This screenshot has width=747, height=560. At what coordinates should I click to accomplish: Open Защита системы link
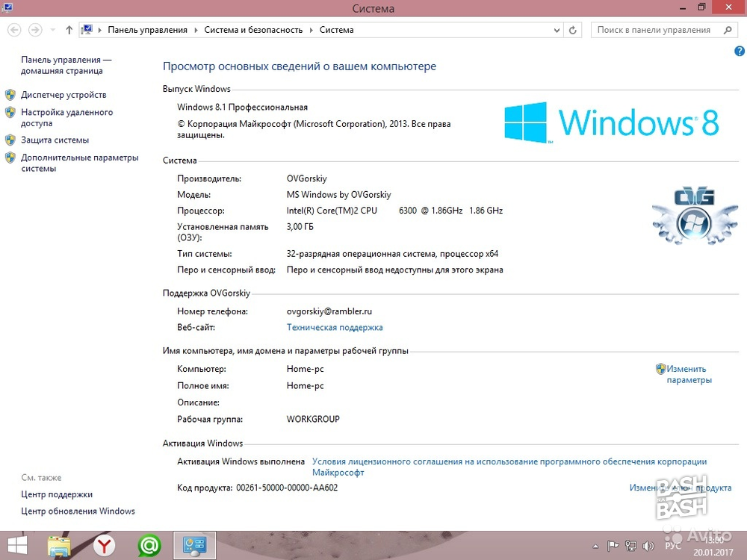(55, 140)
